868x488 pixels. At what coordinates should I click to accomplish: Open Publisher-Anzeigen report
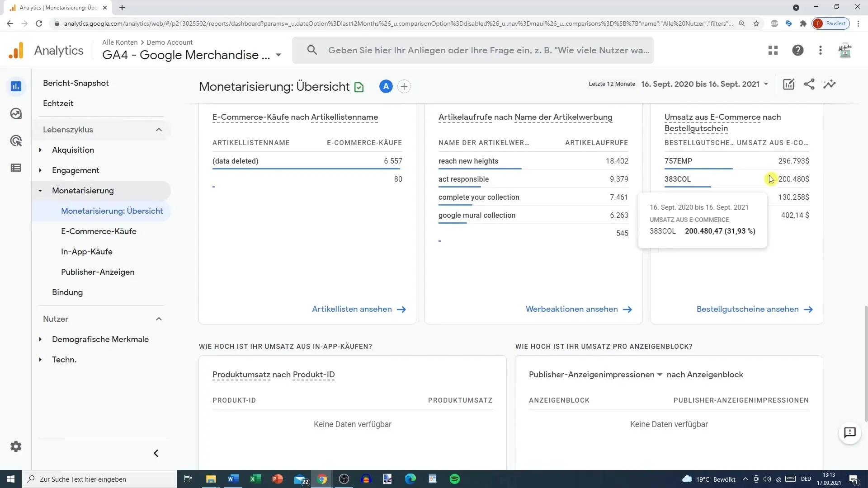pos(98,272)
